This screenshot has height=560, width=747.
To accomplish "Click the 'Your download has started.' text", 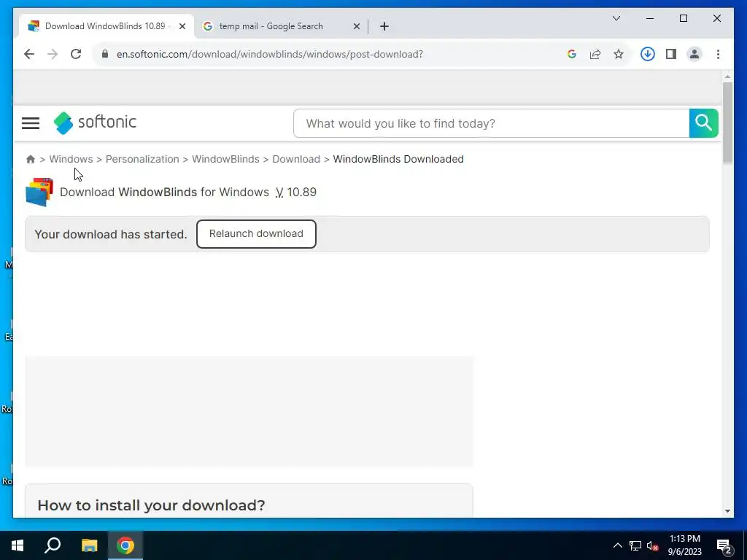I will click(111, 234).
